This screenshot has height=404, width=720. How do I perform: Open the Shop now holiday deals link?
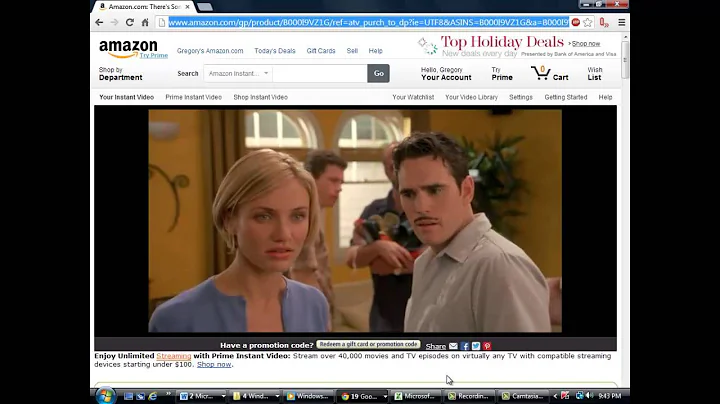pos(585,44)
